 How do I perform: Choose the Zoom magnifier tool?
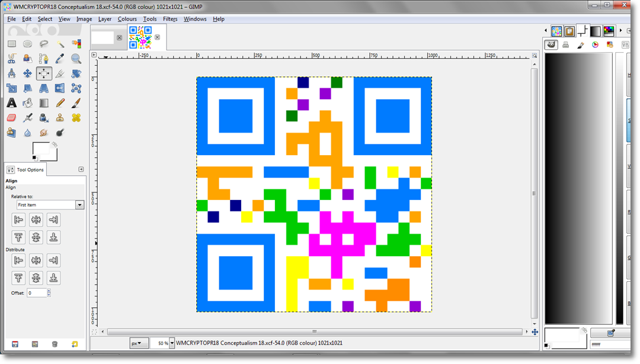[x=76, y=59]
